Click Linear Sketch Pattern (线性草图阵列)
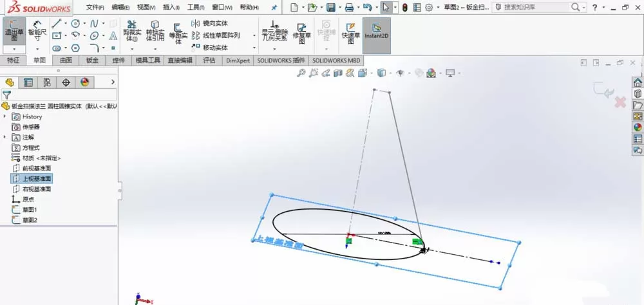Image resolution: width=644 pixels, height=305 pixels. [x=215, y=35]
